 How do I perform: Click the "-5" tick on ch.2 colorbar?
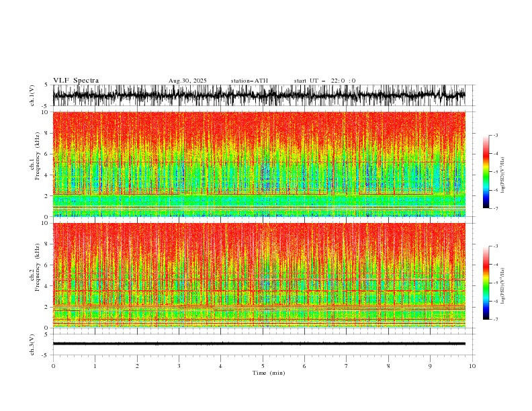(495, 283)
